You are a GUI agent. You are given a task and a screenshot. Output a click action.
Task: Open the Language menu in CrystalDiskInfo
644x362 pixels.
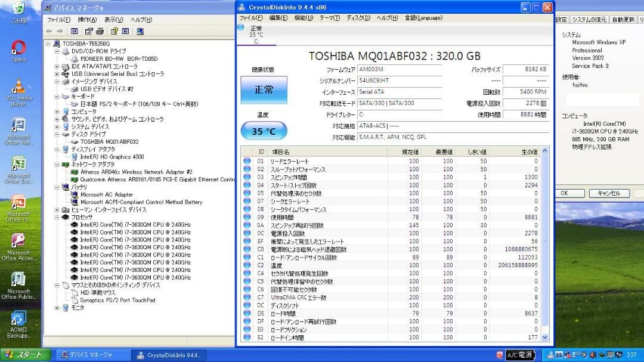(x=423, y=18)
